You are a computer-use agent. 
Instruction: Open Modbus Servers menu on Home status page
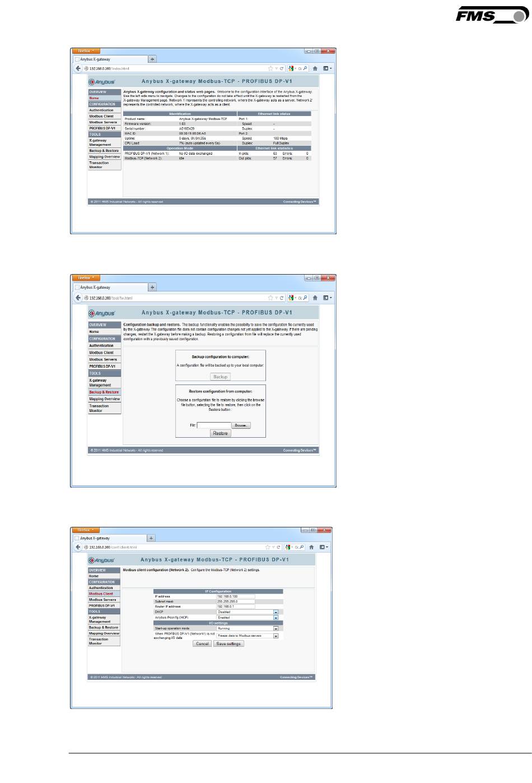click(x=105, y=122)
